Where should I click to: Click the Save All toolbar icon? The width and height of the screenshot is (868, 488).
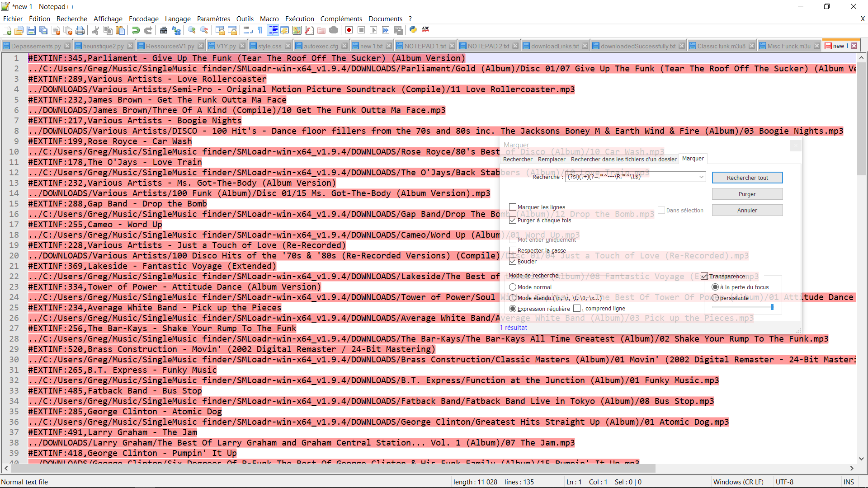pos(43,30)
